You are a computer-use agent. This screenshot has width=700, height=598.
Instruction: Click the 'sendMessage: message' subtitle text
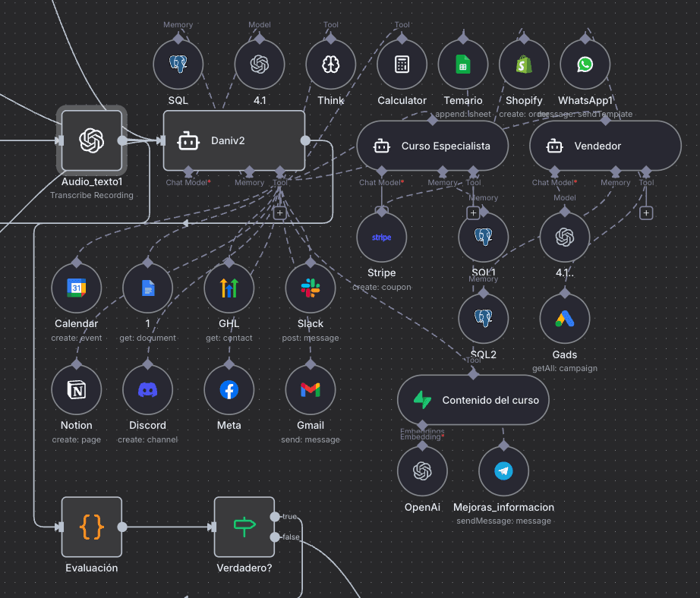[x=503, y=521]
